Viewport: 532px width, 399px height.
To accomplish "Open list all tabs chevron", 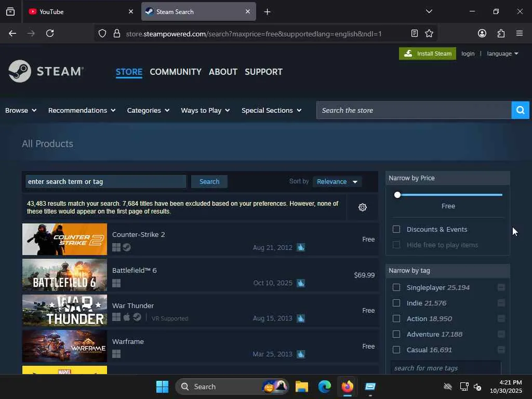I will point(429,11).
